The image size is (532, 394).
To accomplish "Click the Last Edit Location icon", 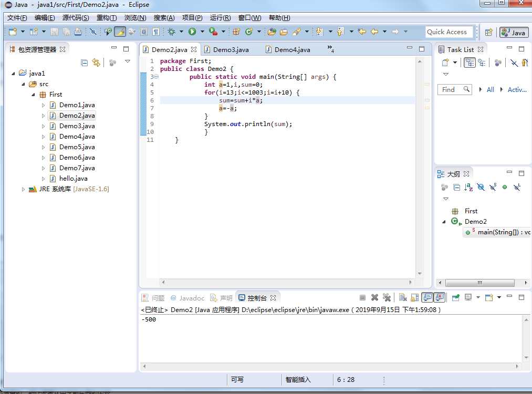I will tap(362, 32).
